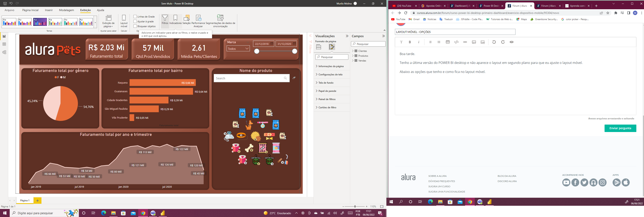Switch to Ajuda ribbon tab
This screenshot has width=644, height=217.
(100, 10)
